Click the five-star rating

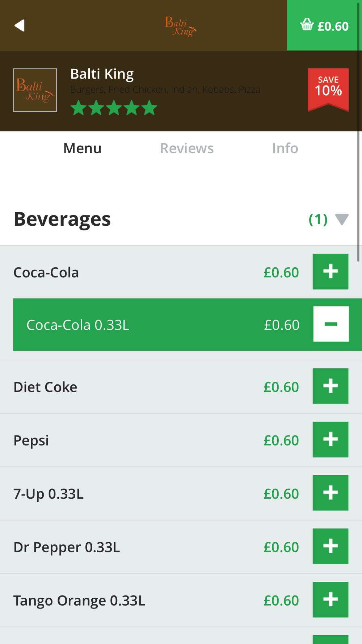click(x=114, y=108)
